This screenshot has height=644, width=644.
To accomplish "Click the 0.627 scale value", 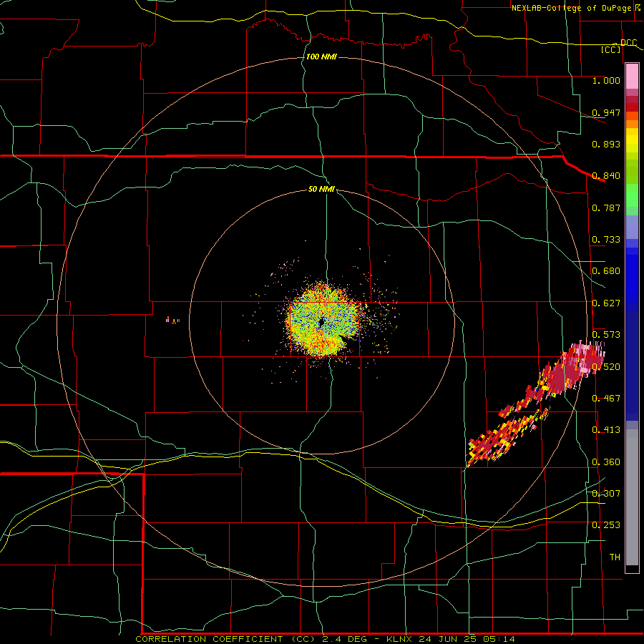I will tap(606, 303).
